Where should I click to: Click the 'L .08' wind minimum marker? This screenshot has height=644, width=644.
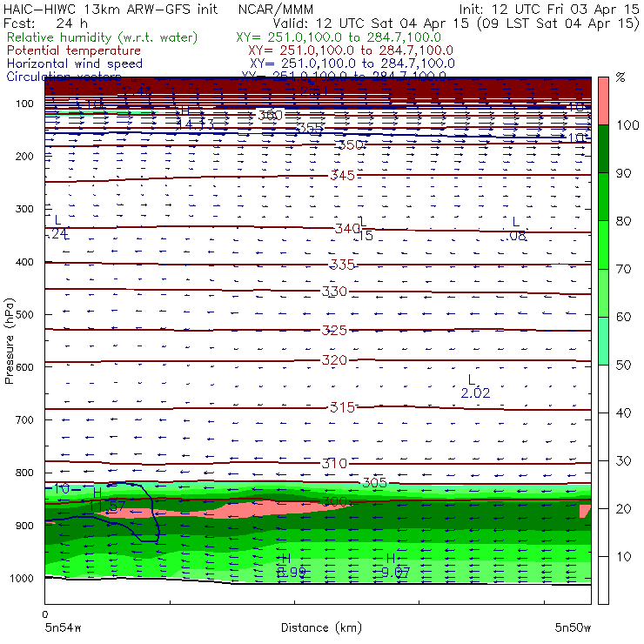pos(514,229)
